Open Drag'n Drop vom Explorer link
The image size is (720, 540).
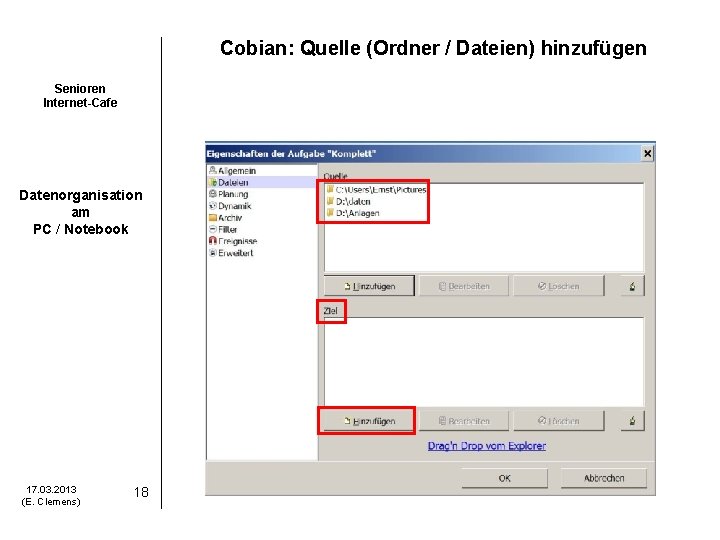(487, 445)
